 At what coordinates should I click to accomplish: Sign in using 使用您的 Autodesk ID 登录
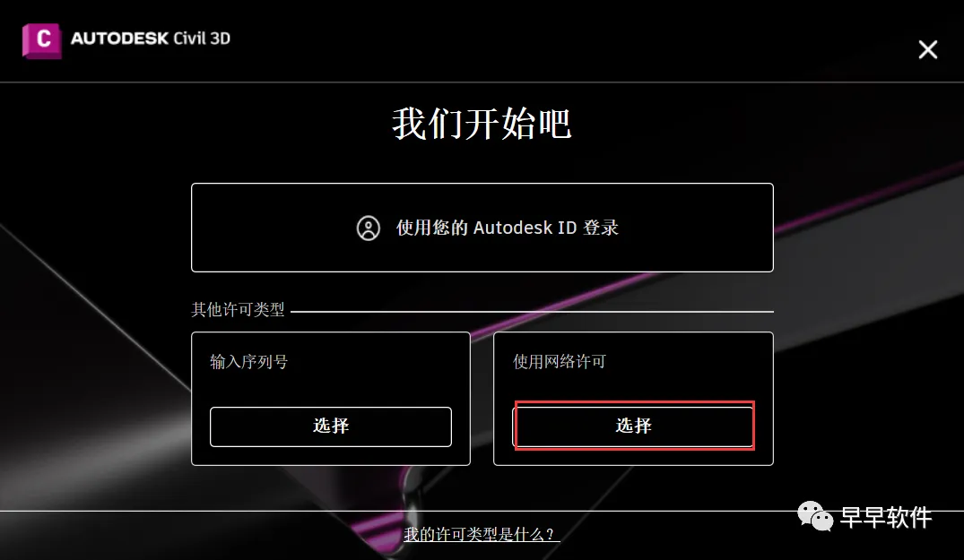pos(482,228)
